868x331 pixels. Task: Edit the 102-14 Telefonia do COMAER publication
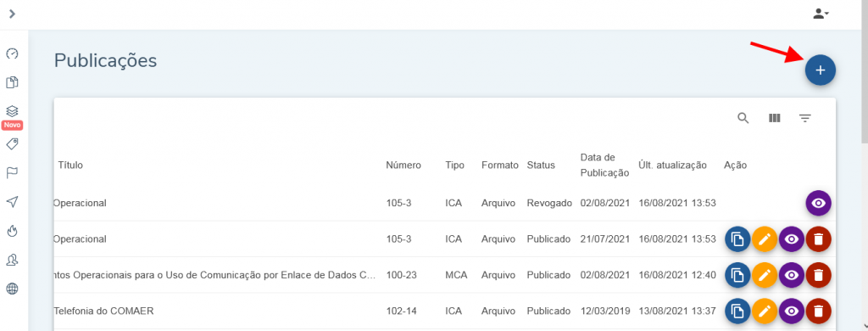765,311
